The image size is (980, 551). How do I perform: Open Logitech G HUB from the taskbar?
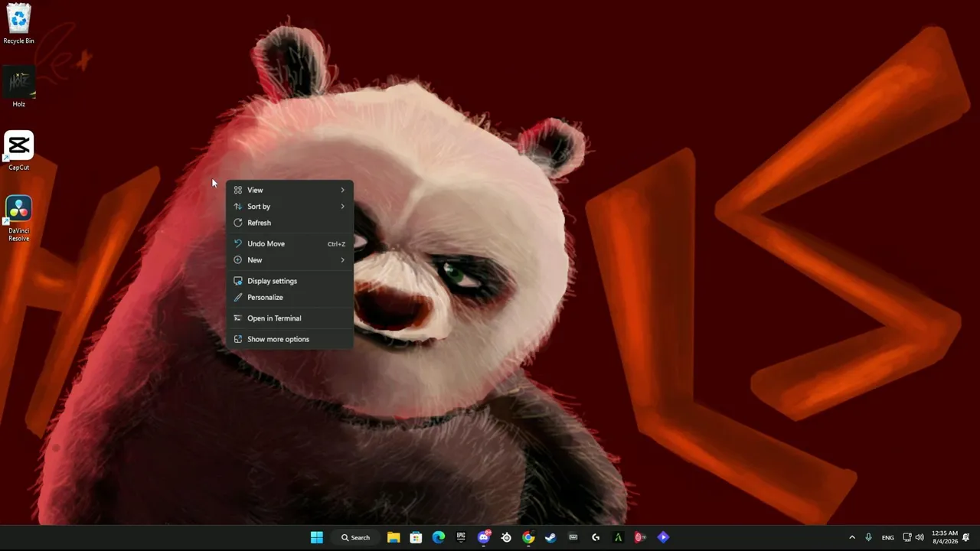point(596,537)
